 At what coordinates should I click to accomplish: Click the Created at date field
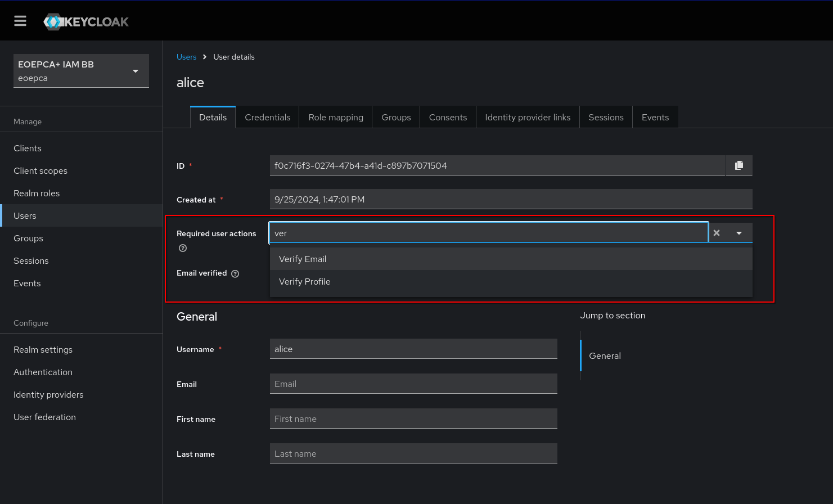(x=511, y=199)
